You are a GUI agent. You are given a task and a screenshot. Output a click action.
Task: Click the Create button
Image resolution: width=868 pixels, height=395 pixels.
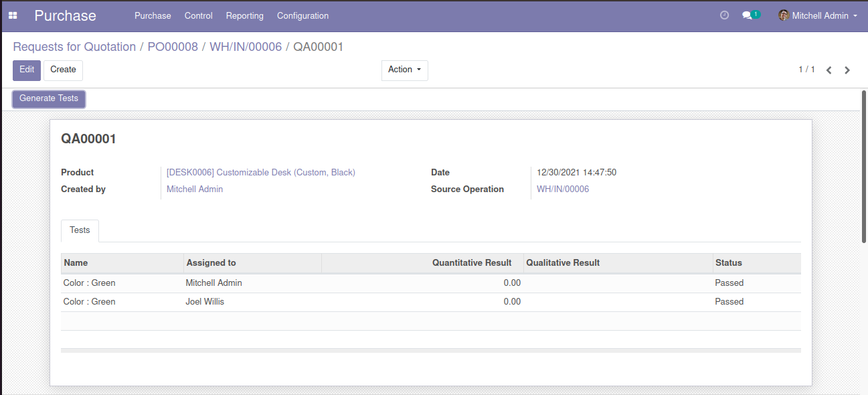point(63,70)
